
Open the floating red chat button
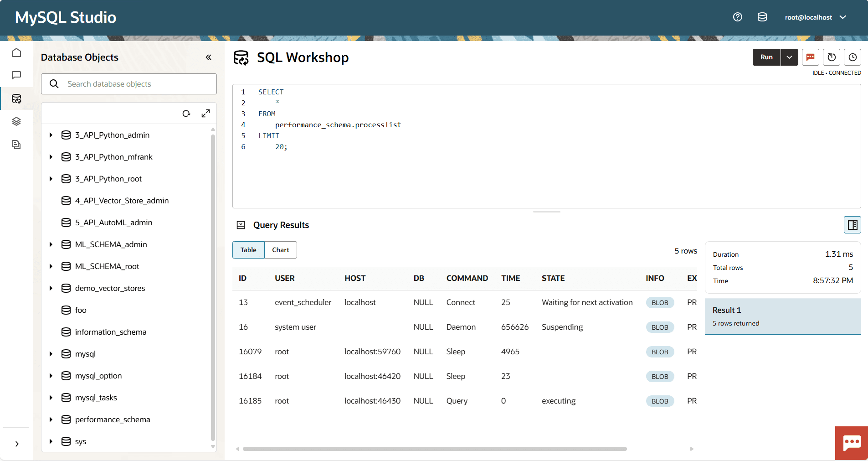852,443
